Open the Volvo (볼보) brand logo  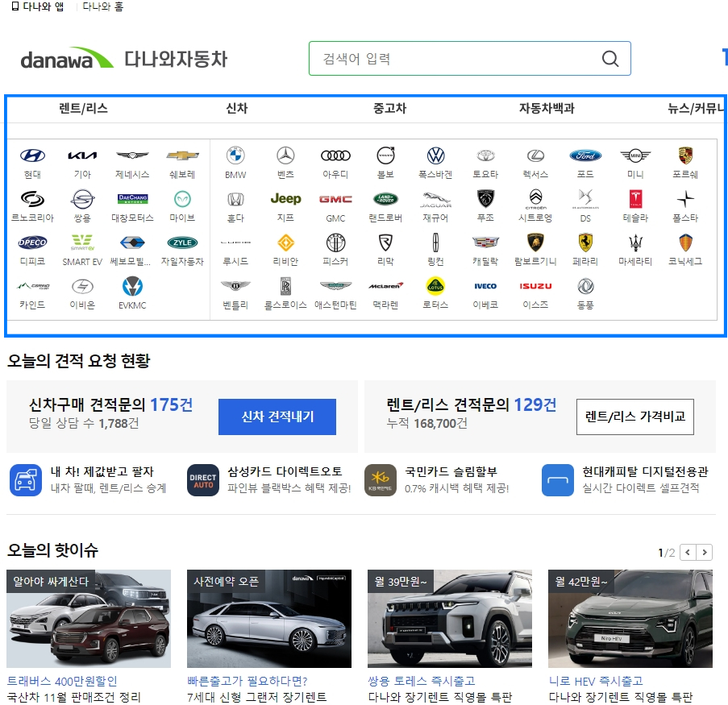[386, 156]
